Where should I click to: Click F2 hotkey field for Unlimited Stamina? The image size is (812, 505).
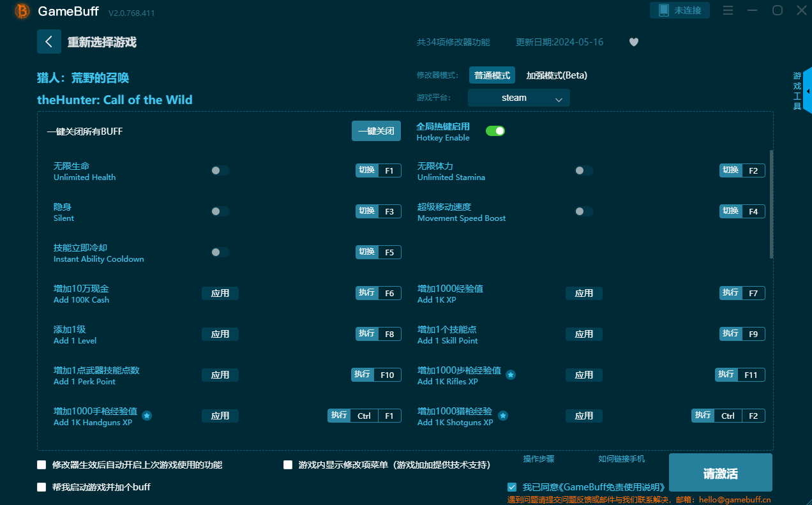click(753, 170)
